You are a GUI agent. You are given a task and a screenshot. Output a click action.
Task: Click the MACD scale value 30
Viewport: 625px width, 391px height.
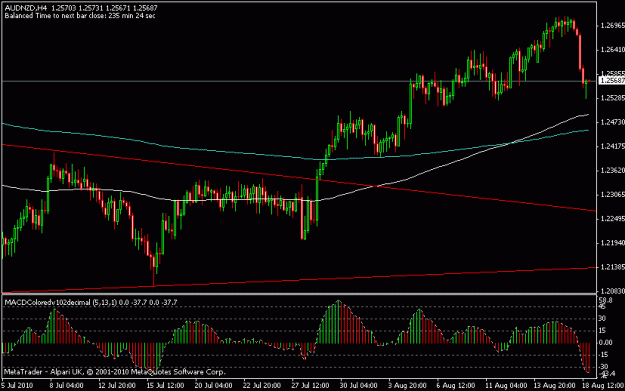(602, 318)
